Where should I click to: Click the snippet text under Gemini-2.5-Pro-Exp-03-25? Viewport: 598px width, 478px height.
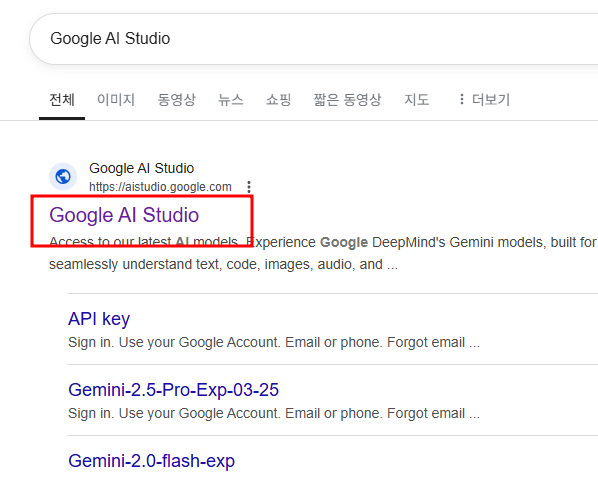(274, 414)
